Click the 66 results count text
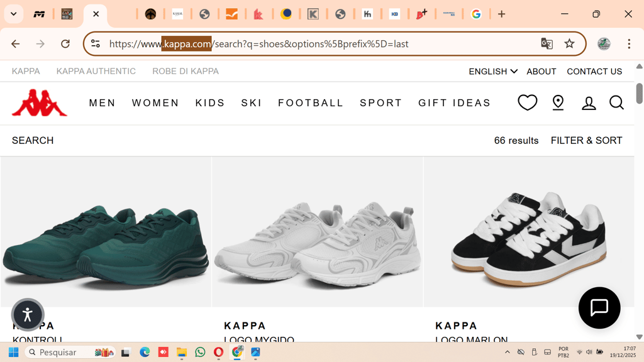Viewport: 644px width, 362px height. [516, 140]
